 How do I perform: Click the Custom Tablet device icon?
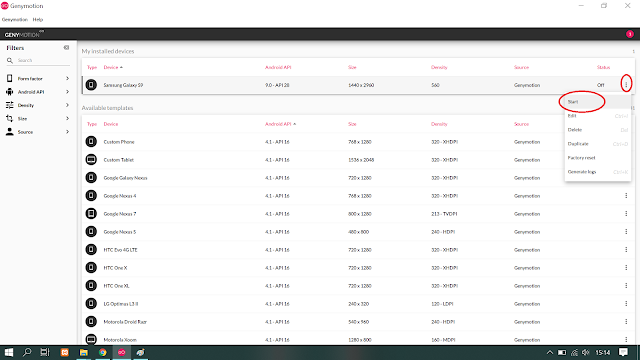pos(91,160)
